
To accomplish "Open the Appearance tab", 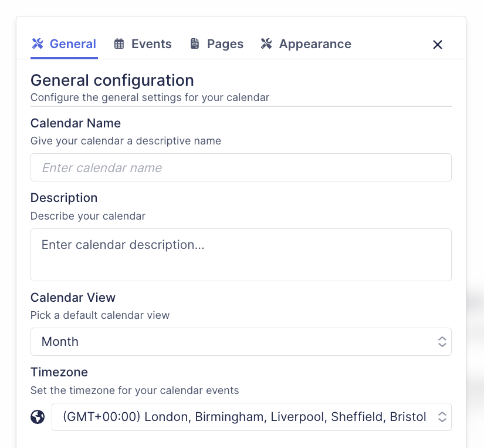I will pyautogui.click(x=306, y=43).
